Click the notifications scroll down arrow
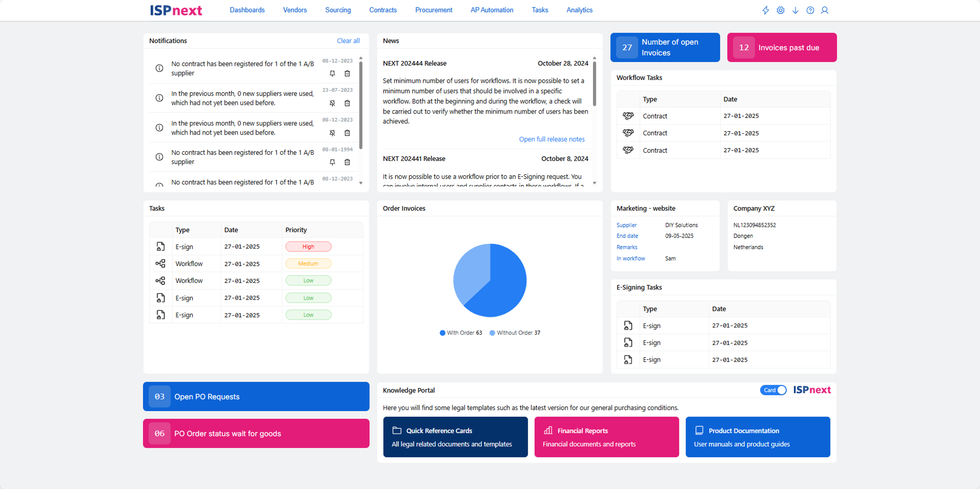This screenshot has height=489, width=980. tap(361, 183)
